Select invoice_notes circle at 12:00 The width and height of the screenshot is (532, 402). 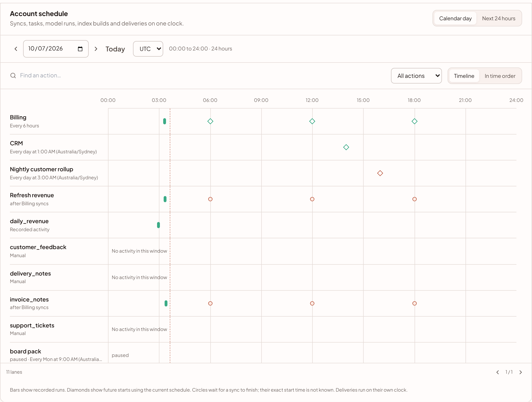[312, 303]
